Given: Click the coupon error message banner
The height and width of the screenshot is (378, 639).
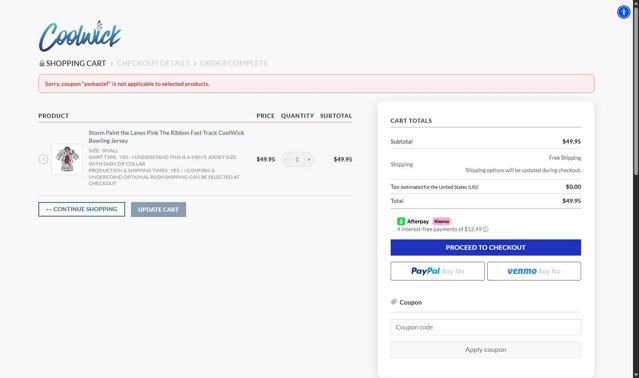Looking at the screenshot, I should (x=316, y=84).
